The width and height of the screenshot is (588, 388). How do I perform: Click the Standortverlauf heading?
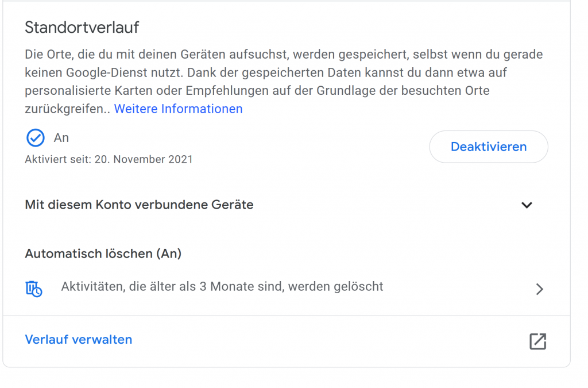click(82, 28)
